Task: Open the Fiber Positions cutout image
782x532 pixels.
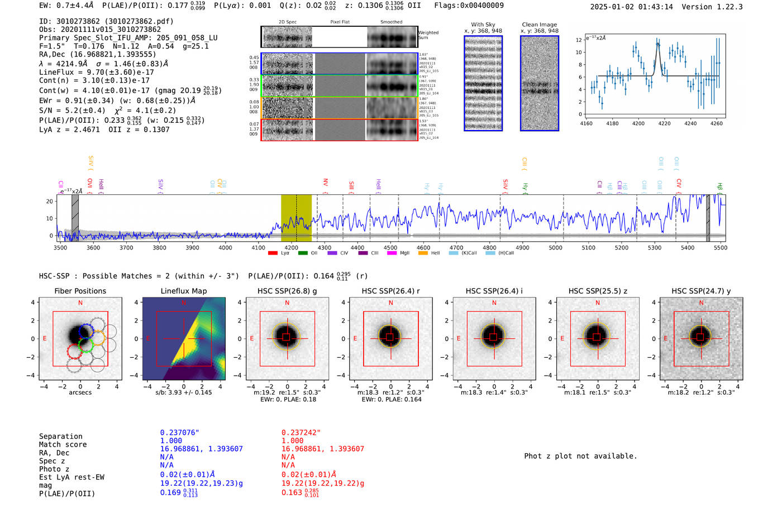Action: click(80, 338)
